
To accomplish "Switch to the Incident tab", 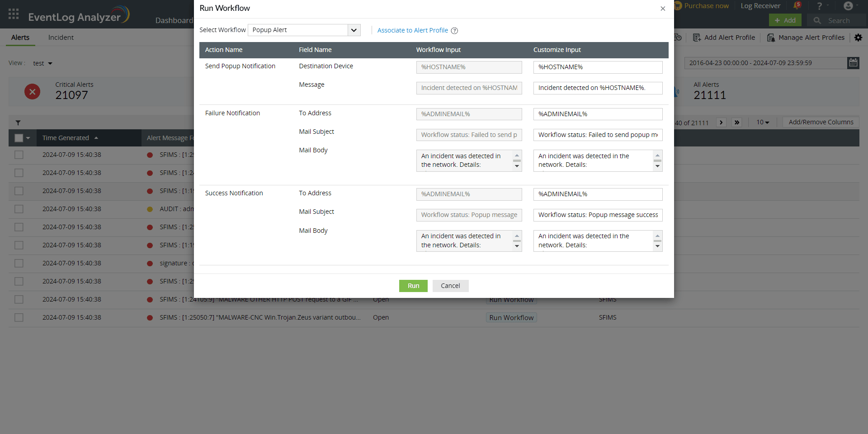I will 61,37.
